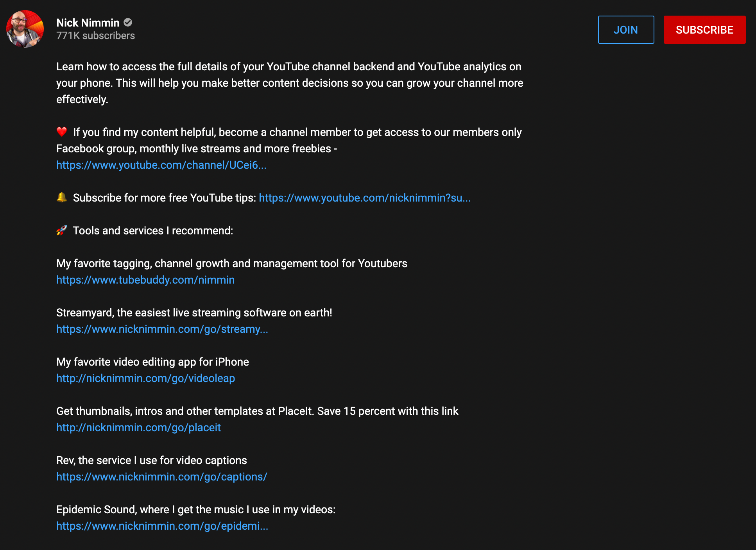Click the Streamyard description text
This screenshot has width=756, height=550.
tap(194, 312)
